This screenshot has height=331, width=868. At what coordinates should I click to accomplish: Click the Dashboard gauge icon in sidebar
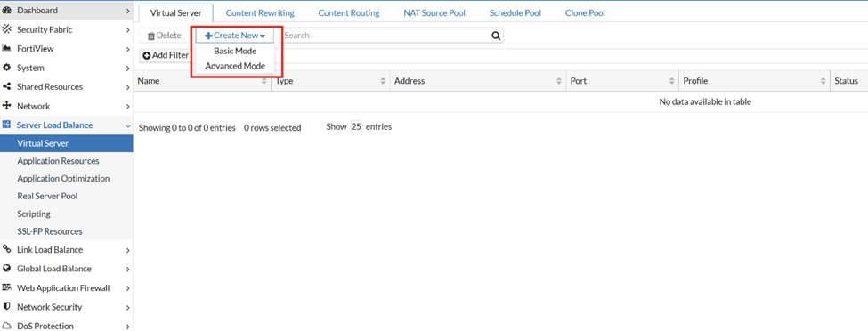(7, 11)
